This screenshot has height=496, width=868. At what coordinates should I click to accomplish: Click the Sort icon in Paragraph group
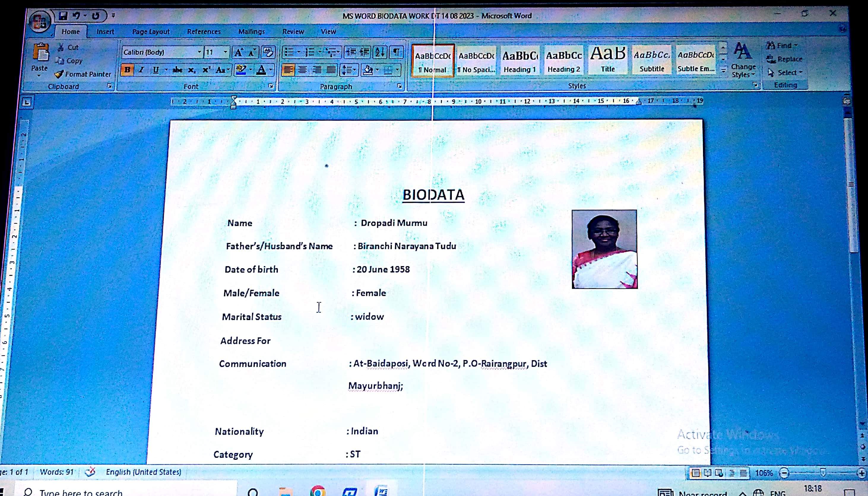coord(379,52)
